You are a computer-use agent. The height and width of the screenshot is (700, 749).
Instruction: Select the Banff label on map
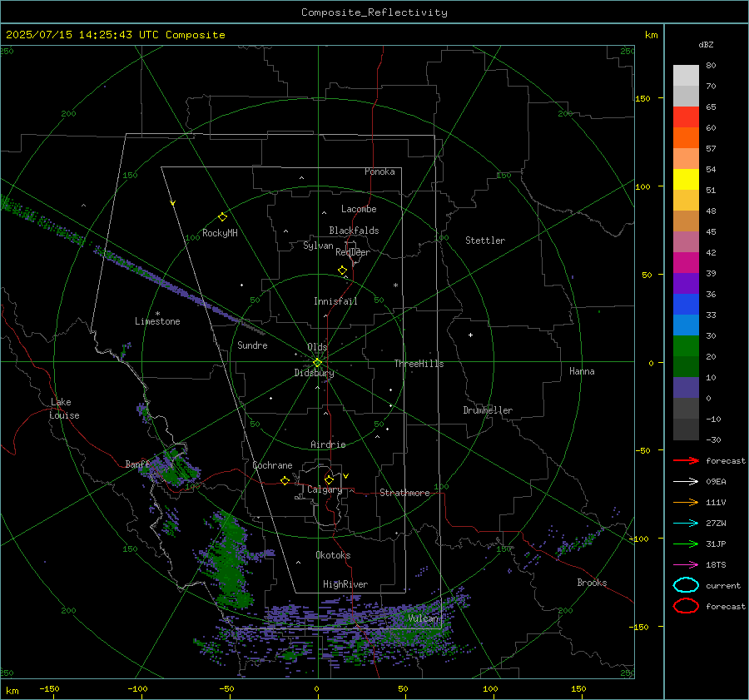pos(137,464)
